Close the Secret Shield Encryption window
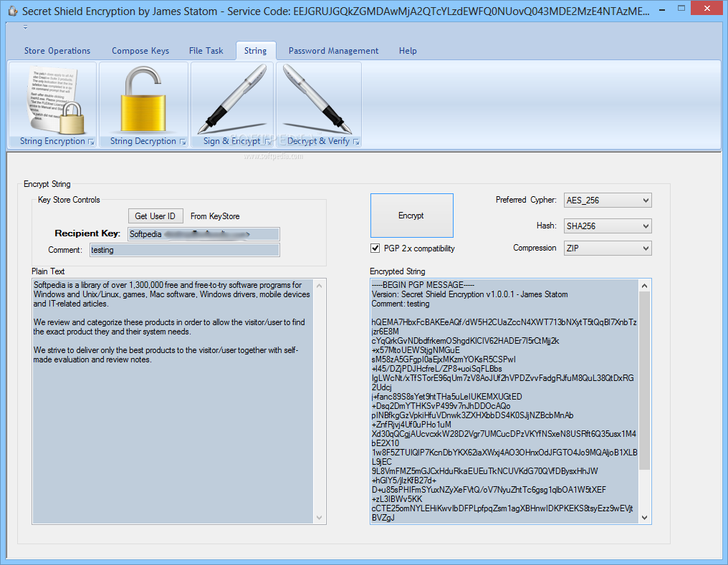This screenshot has width=728, height=565. pyautogui.click(x=707, y=9)
